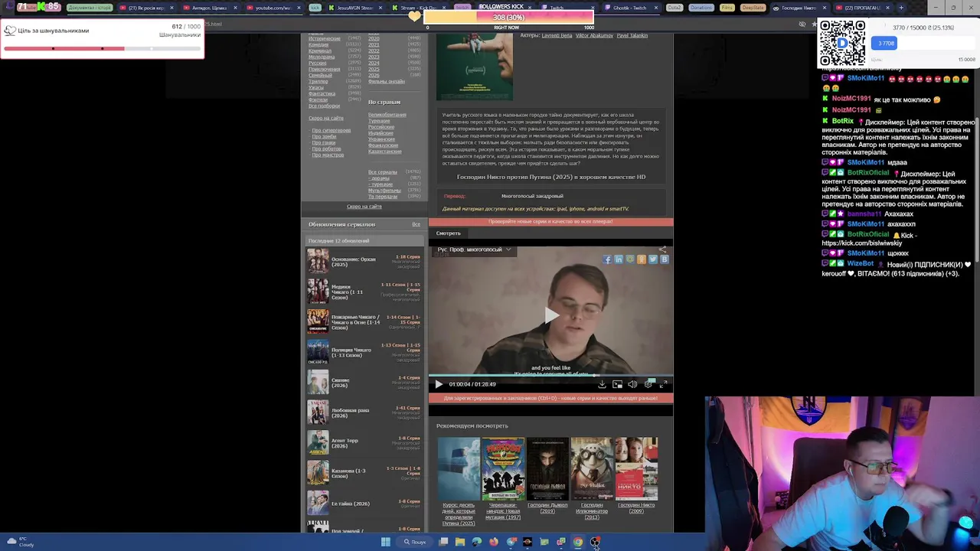Open 'Казахстанские' country link

(x=384, y=152)
